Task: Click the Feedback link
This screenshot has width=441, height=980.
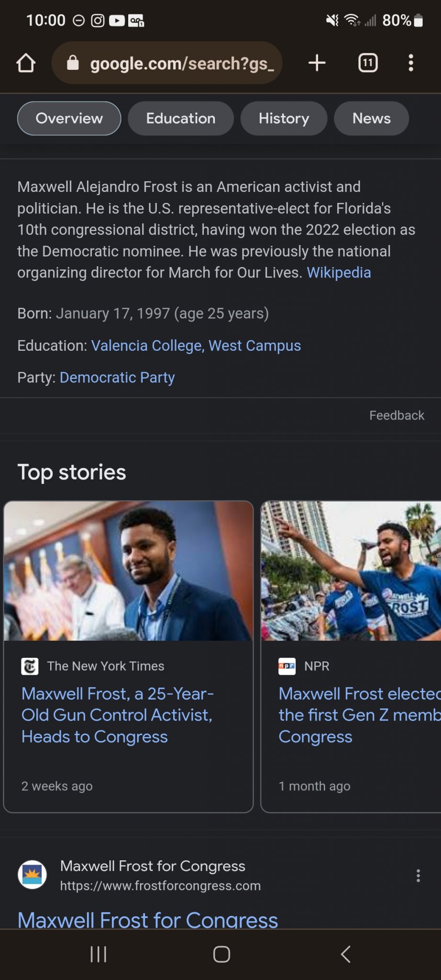Action: click(x=397, y=415)
